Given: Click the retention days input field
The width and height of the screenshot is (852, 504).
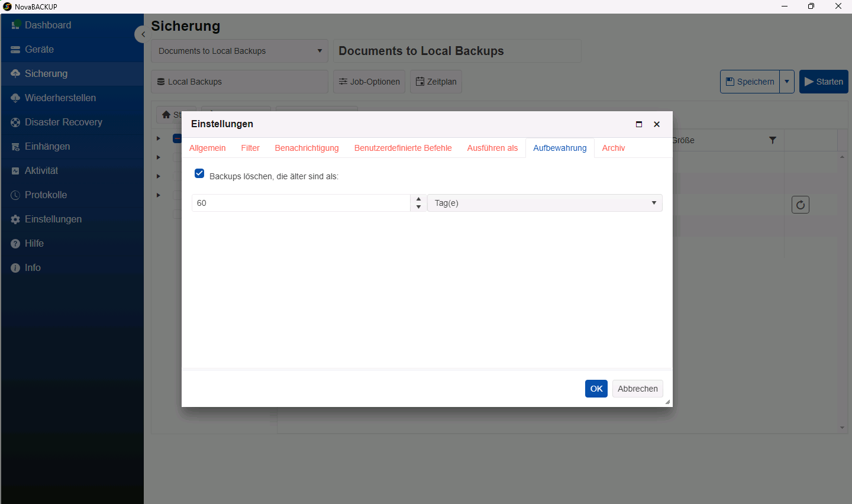Looking at the screenshot, I should [x=301, y=203].
